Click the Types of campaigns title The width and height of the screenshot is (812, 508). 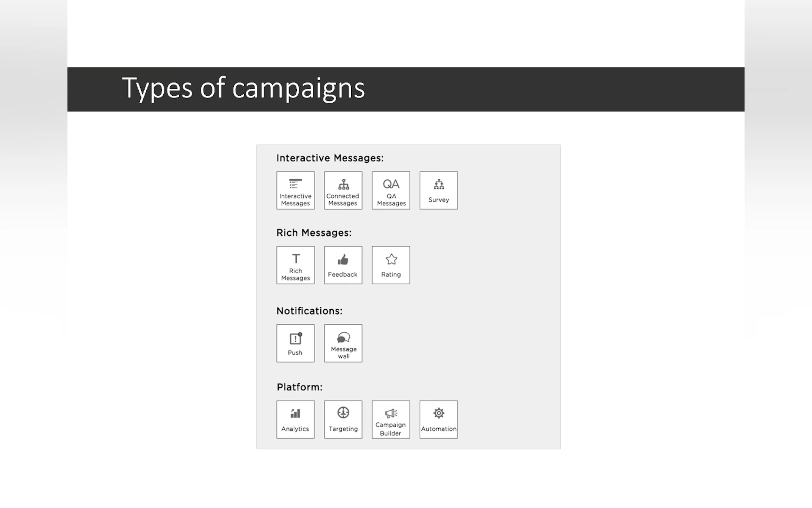tap(243, 88)
